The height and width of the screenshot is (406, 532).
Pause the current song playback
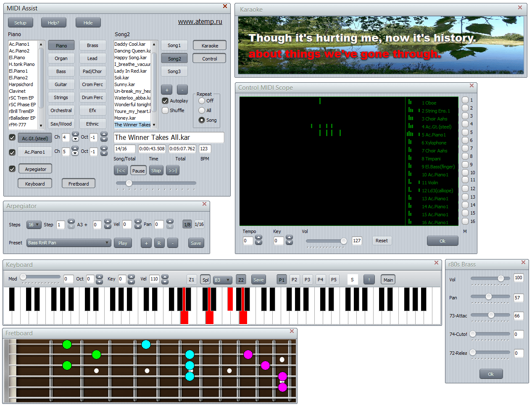pos(138,170)
